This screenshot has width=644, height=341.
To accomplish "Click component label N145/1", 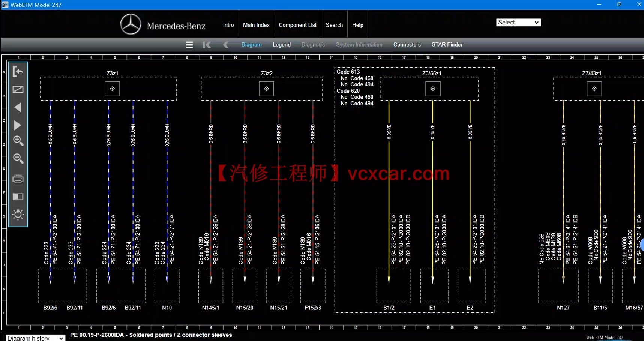I will 211,308.
